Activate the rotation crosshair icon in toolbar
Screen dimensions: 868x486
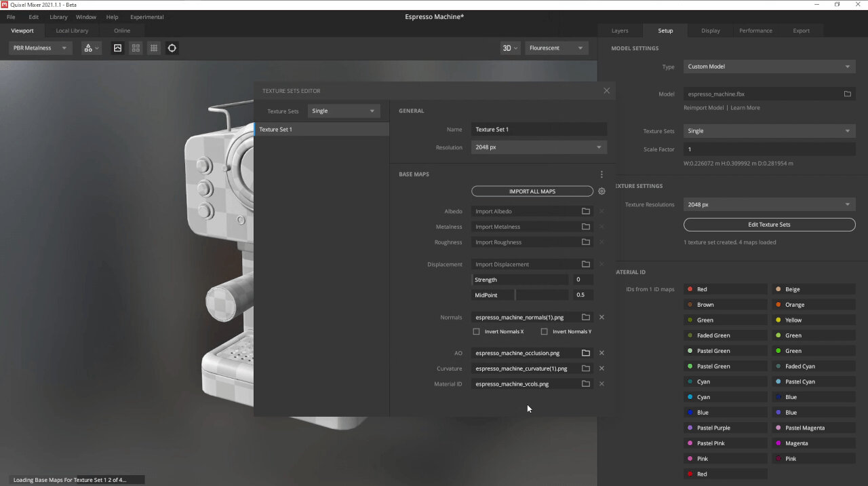[172, 48]
